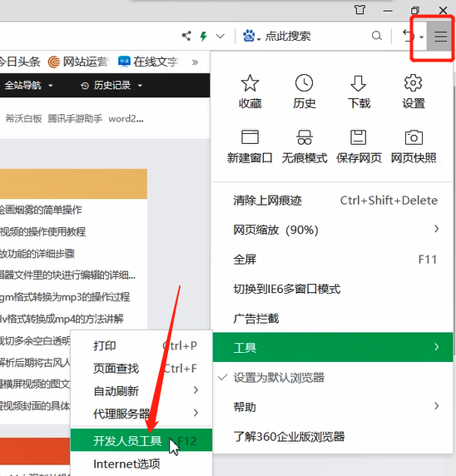Click the share icon in address bar
This screenshot has height=476, width=456.
tap(186, 36)
